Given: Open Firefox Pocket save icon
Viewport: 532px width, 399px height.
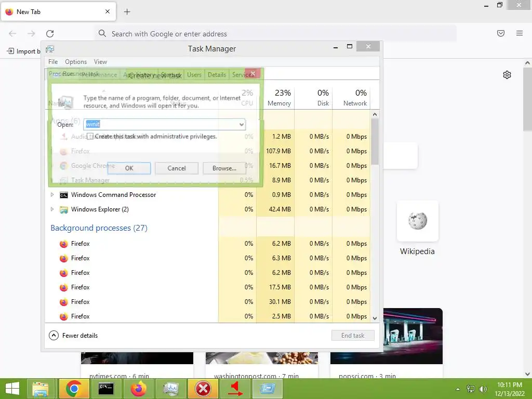Looking at the screenshot, I should [501, 33].
